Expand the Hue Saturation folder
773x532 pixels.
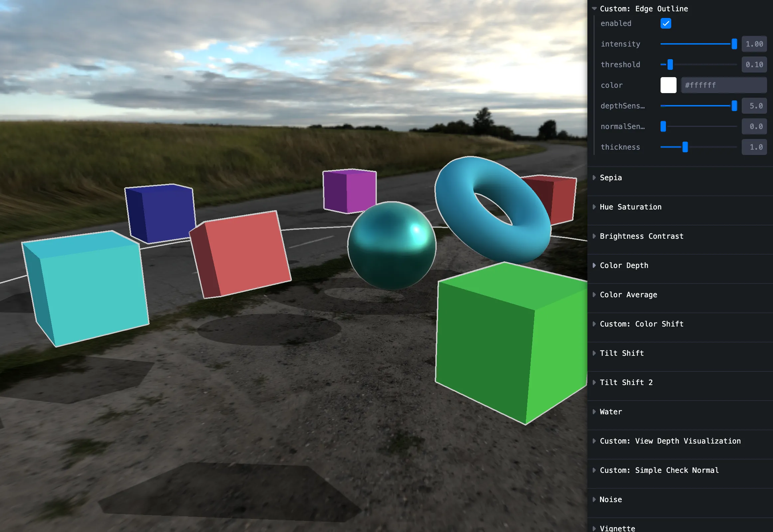click(630, 207)
